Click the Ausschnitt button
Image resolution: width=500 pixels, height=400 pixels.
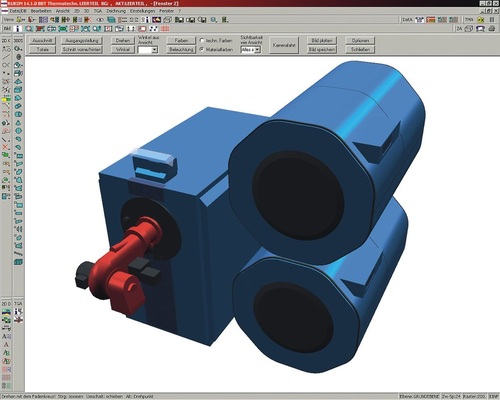click(x=42, y=40)
